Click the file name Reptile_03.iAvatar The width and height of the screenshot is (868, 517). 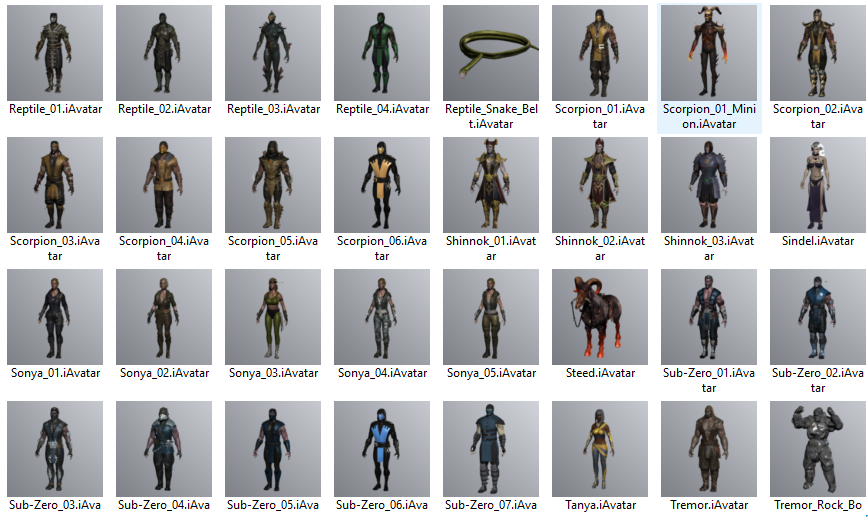point(273,109)
